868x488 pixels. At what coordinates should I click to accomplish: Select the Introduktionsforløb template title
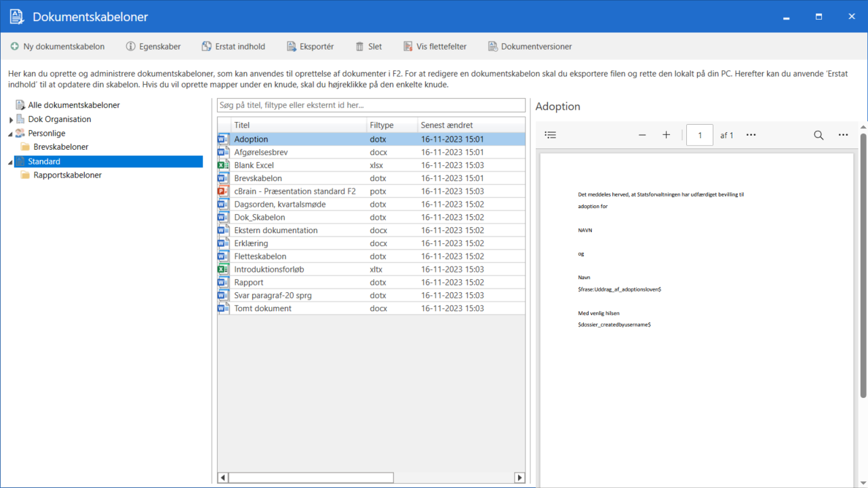[x=269, y=269]
